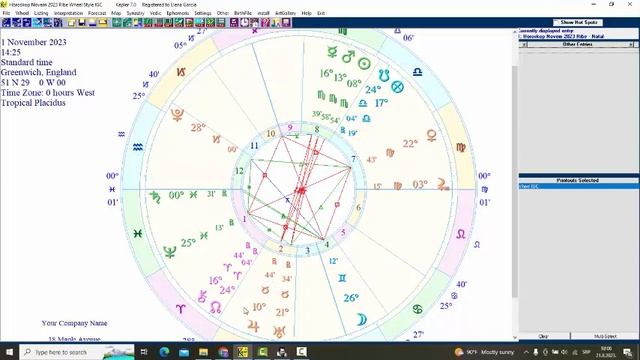Open the Map menu
This screenshot has height=360, width=640.
116,13
